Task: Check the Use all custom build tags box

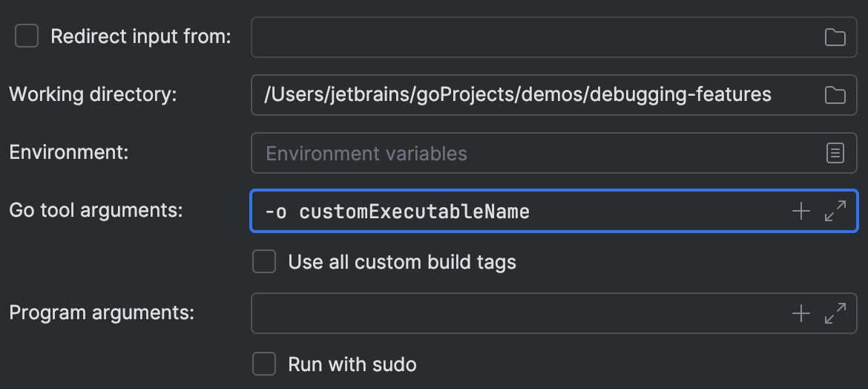Action: pos(264,262)
